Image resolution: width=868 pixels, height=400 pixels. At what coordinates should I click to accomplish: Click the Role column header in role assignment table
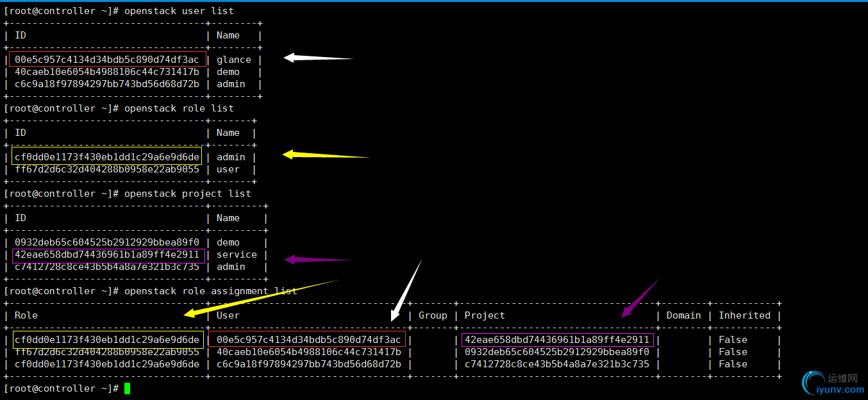point(26,315)
